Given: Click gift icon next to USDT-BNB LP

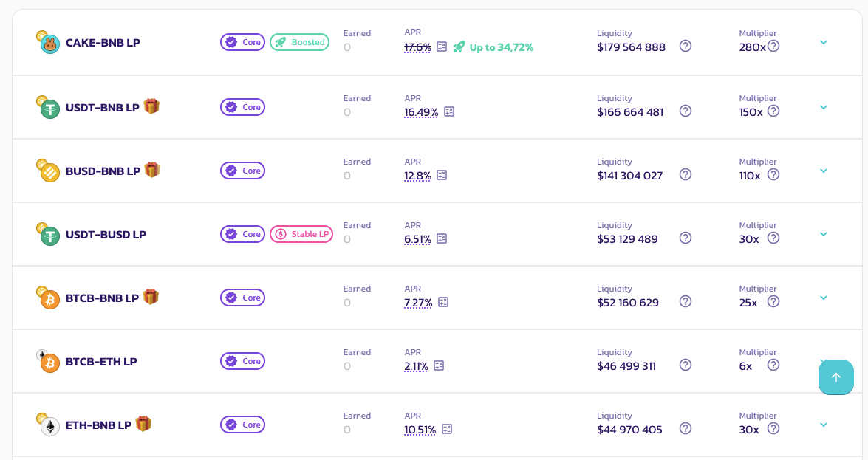Looking at the screenshot, I should tap(151, 106).
